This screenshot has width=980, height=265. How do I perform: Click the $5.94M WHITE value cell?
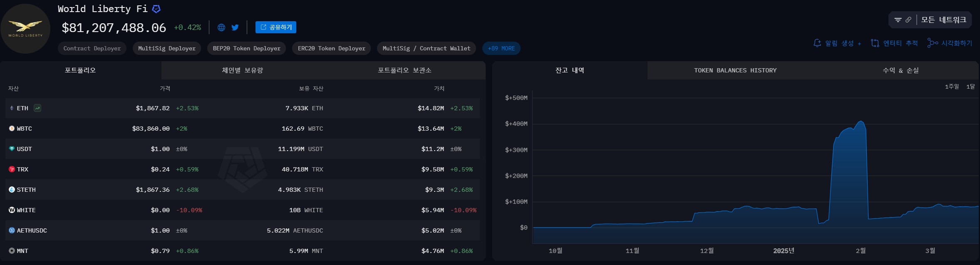click(x=433, y=210)
